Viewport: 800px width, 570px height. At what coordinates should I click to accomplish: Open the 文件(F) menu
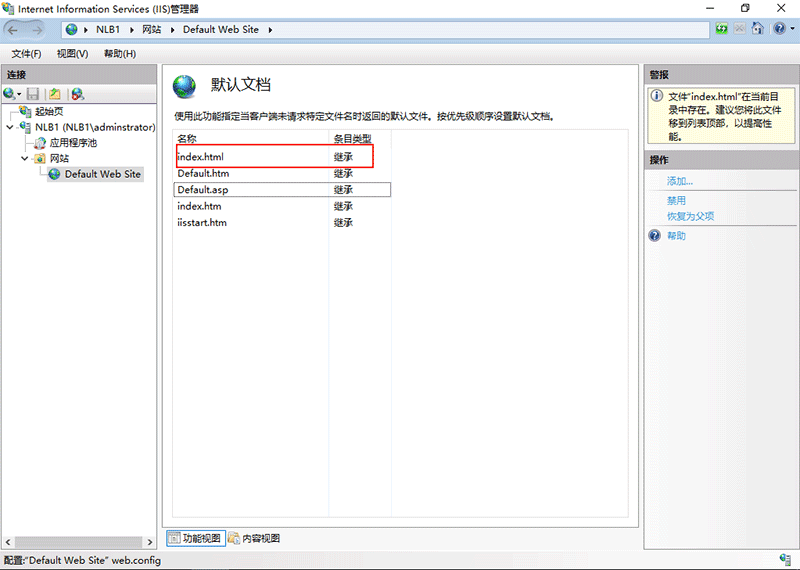tap(27, 54)
